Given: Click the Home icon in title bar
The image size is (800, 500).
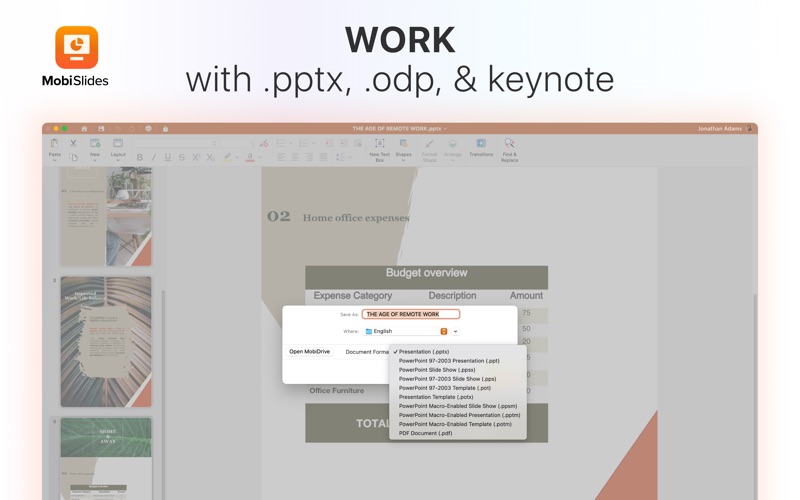Looking at the screenshot, I should point(84,129).
